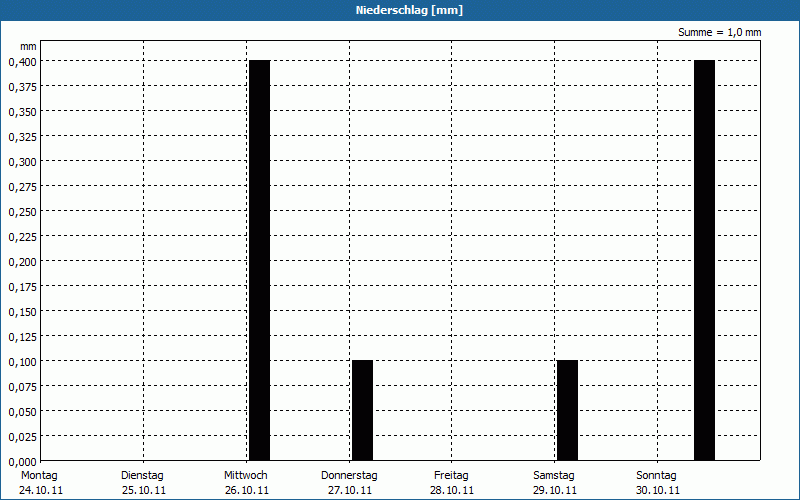Click the Samstag precipitation bar
Viewport: 800px width, 500px height.
pyautogui.click(x=567, y=410)
